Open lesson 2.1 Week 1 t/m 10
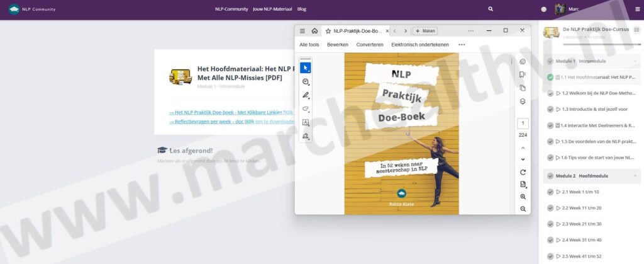Screen dimensions: 644x264 pos(592,192)
